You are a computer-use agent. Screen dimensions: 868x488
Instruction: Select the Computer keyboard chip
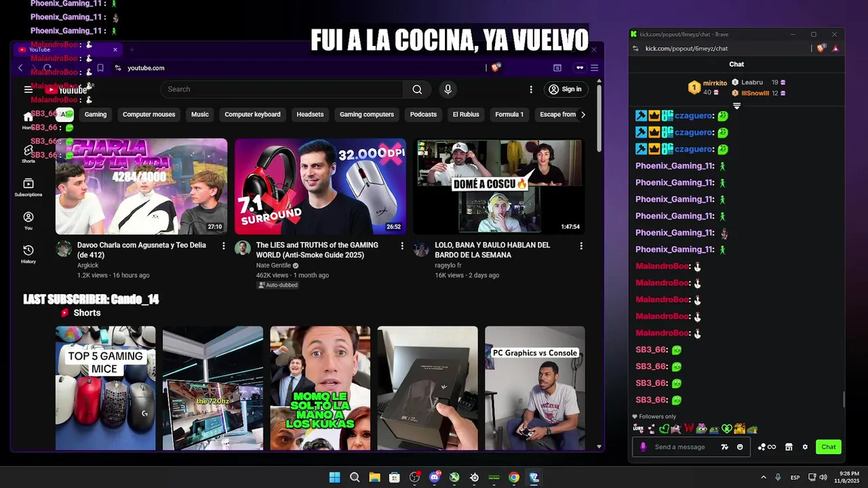[252, 115]
